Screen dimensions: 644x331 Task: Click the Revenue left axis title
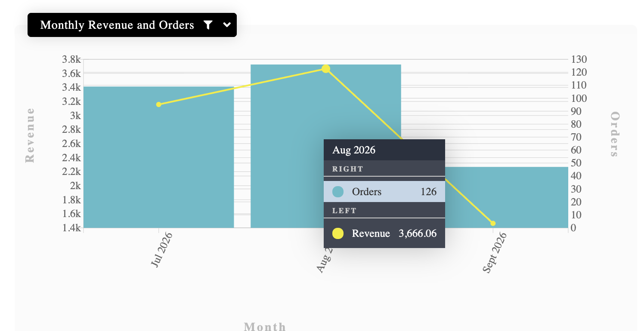tap(30, 135)
